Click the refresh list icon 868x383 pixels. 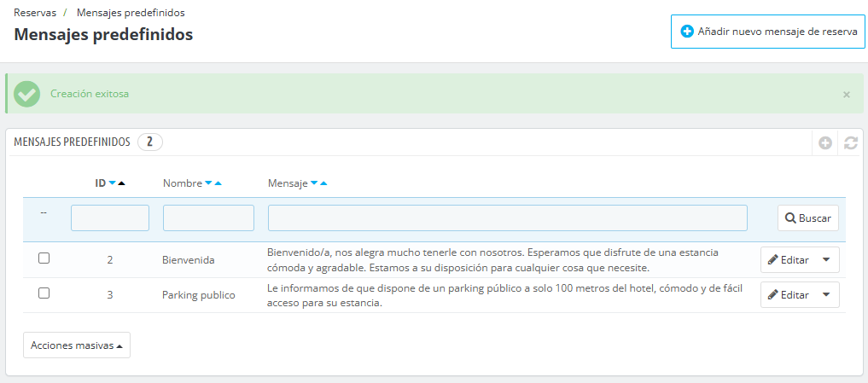(x=850, y=143)
